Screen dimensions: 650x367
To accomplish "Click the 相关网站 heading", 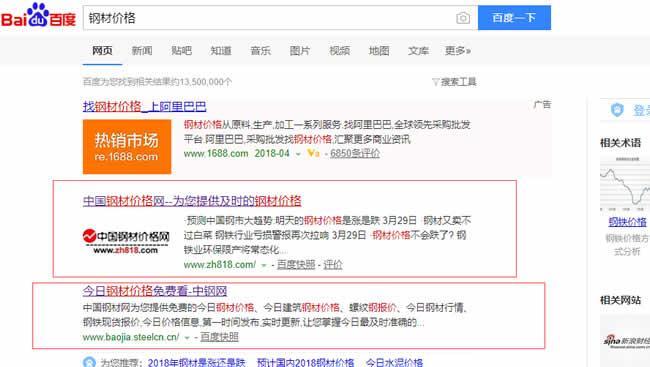I will [621, 300].
